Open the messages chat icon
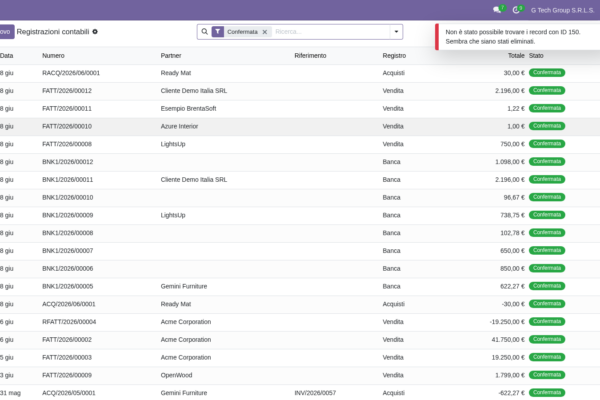 pyautogui.click(x=497, y=10)
